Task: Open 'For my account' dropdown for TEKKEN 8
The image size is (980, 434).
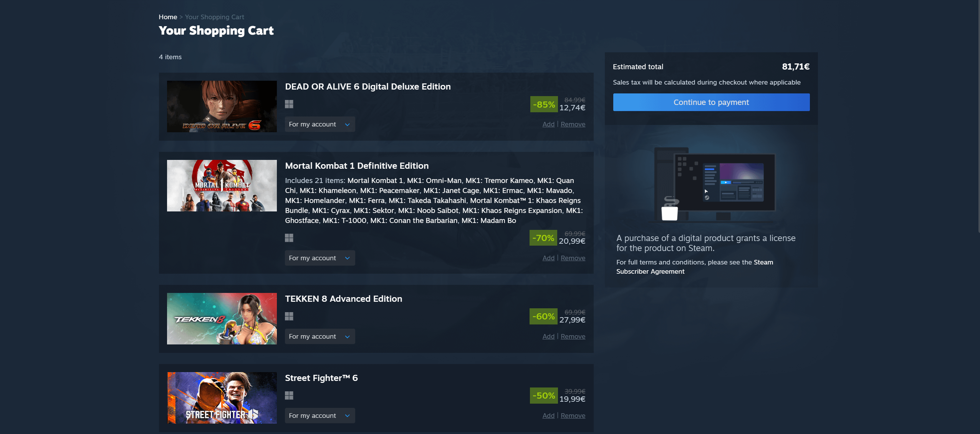Action: click(320, 336)
